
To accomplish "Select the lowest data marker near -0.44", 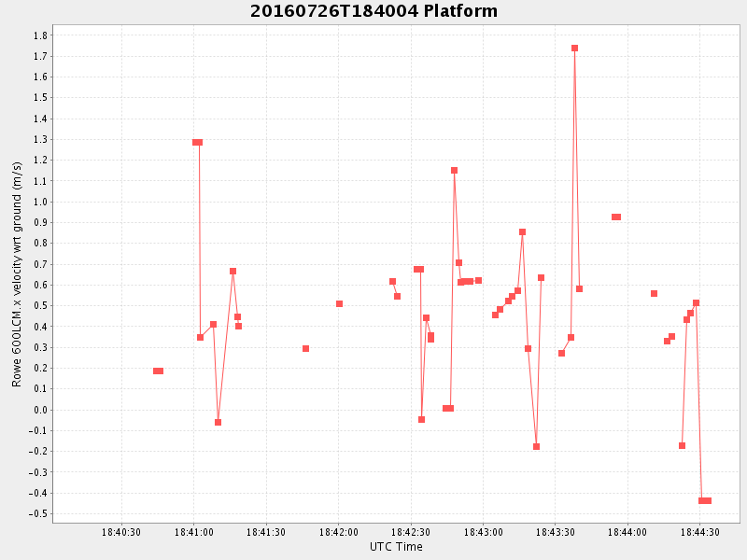I will coord(704,501).
